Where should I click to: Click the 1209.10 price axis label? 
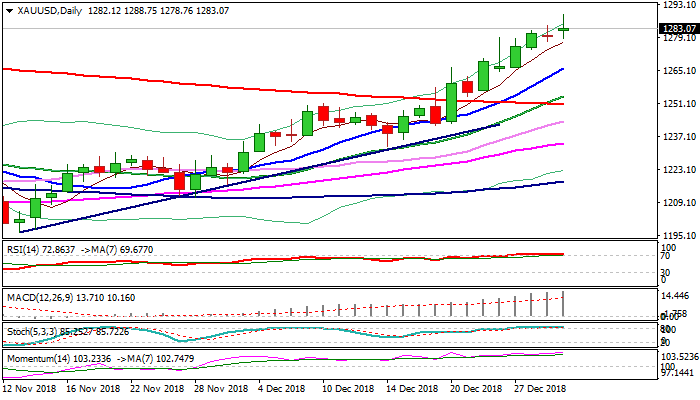678,203
